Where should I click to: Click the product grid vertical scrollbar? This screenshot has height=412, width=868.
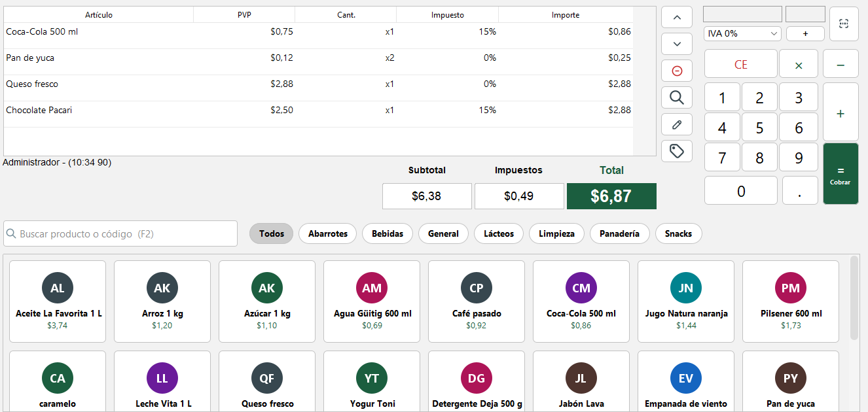click(x=854, y=298)
